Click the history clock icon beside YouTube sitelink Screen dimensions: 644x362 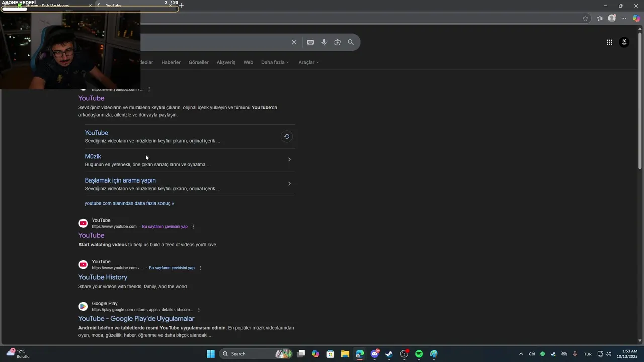(x=286, y=136)
